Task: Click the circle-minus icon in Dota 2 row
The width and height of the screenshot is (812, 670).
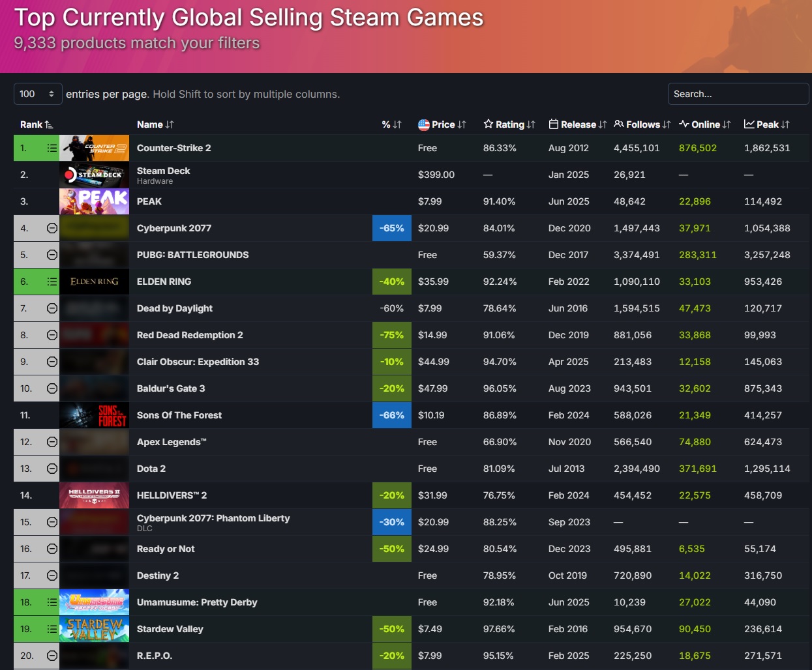Action: (x=52, y=469)
